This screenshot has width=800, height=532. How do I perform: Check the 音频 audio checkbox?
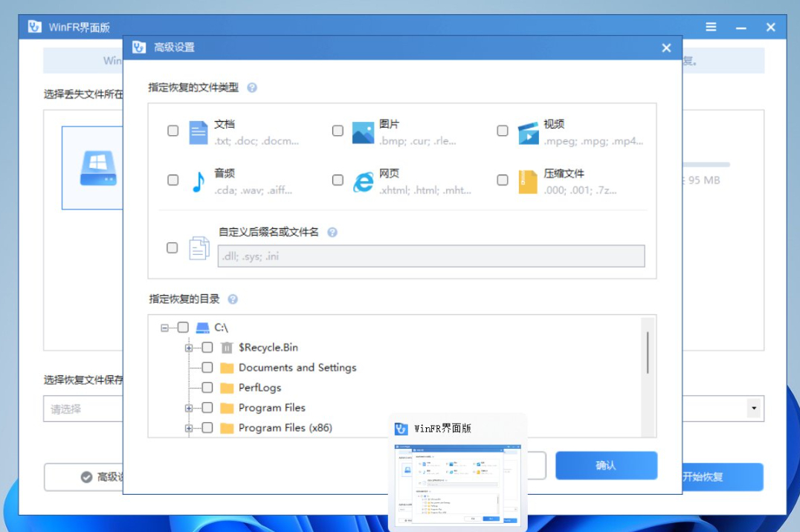[x=173, y=180]
